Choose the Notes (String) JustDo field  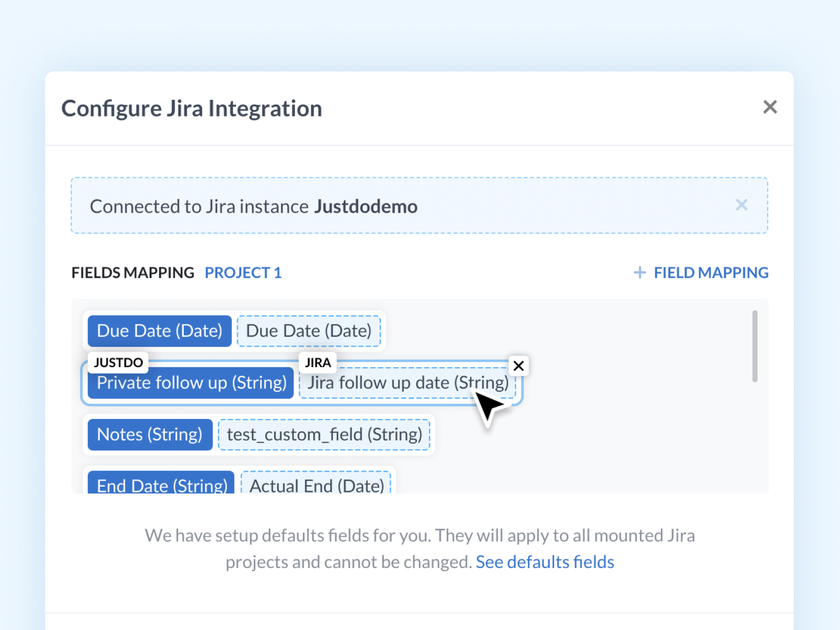[150, 435]
